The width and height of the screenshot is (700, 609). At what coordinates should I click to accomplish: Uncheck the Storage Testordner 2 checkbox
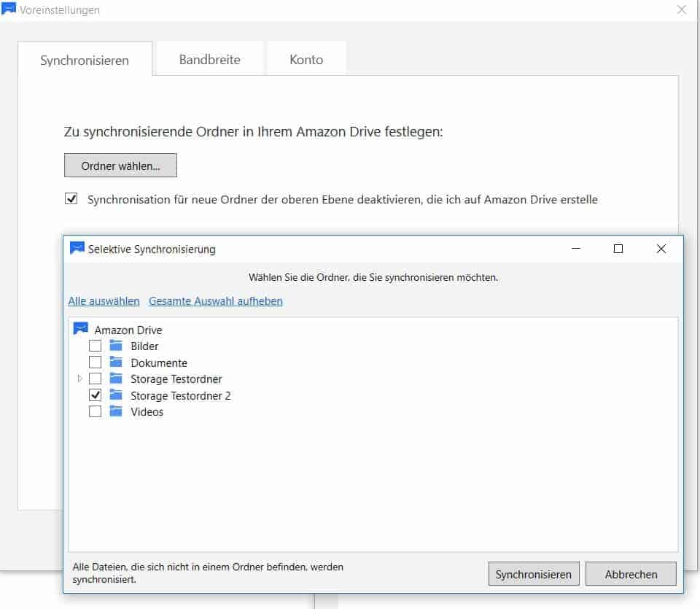point(95,395)
